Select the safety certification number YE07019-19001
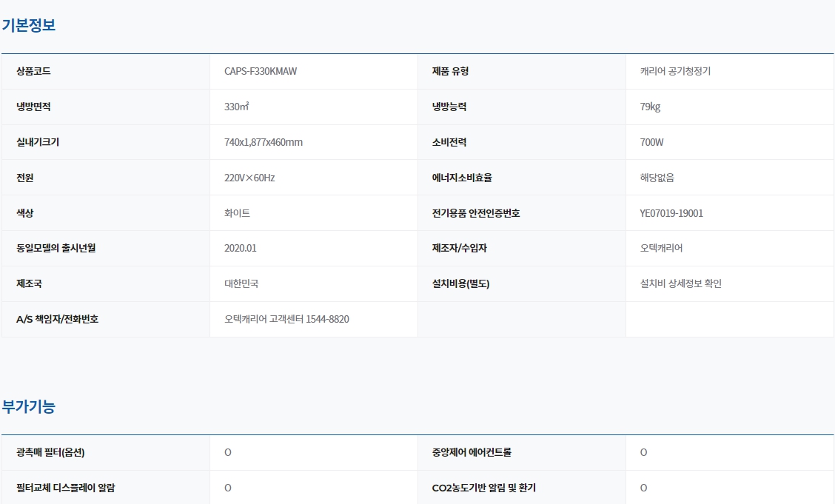The width and height of the screenshot is (835, 504). point(671,213)
